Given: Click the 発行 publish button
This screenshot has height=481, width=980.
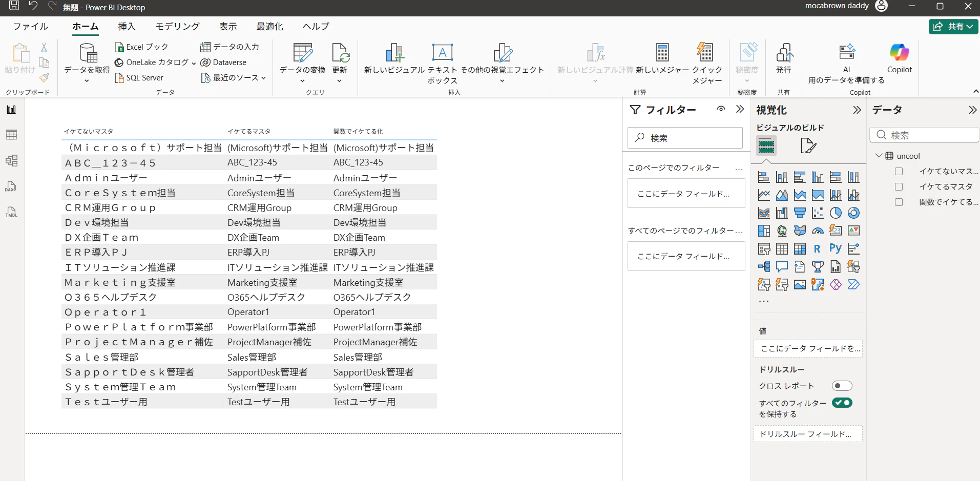Looking at the screenshot, I should point(784,58).
